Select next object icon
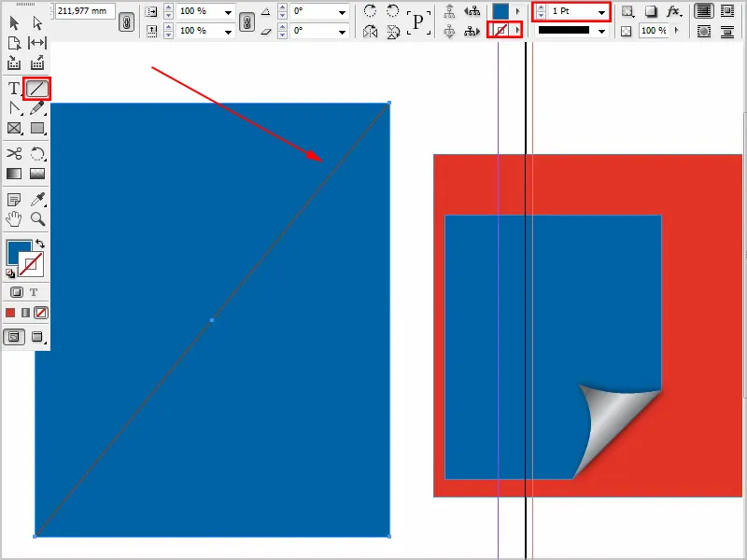747x560 pixels. tap(472, 32)
